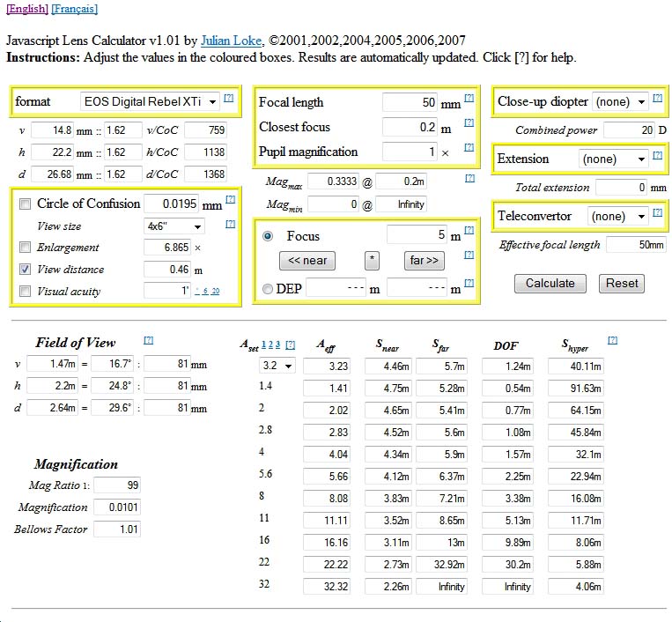Open help [?] next to Field of View
Screen dimensions: 672x622
point(148,340)
